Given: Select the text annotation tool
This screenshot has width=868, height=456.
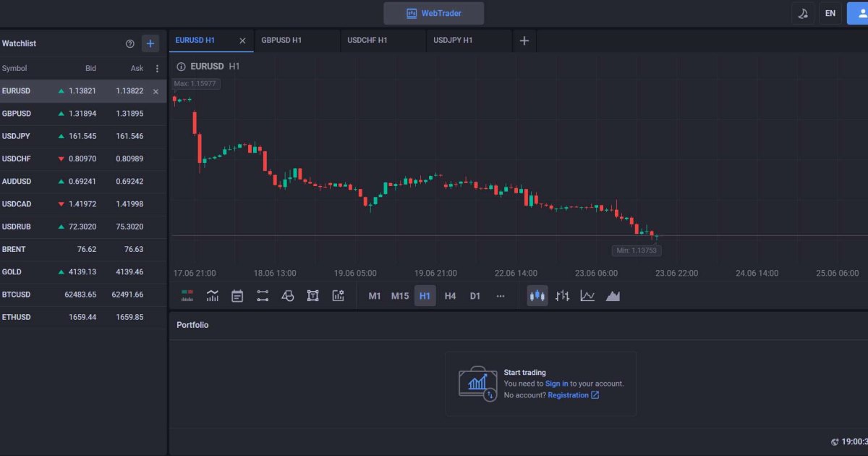Looking at the screenshot, I should pyautogui.click(x=312, y=296).
